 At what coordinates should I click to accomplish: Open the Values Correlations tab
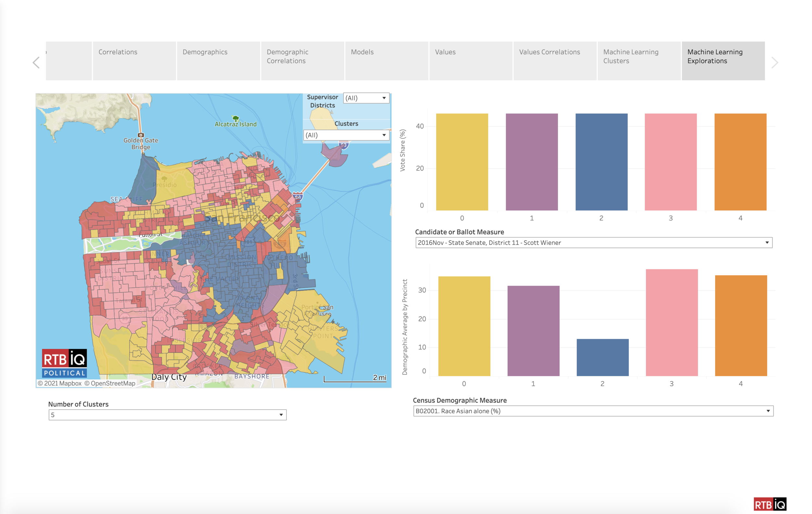pyautogui.click(x=555, y=61)
